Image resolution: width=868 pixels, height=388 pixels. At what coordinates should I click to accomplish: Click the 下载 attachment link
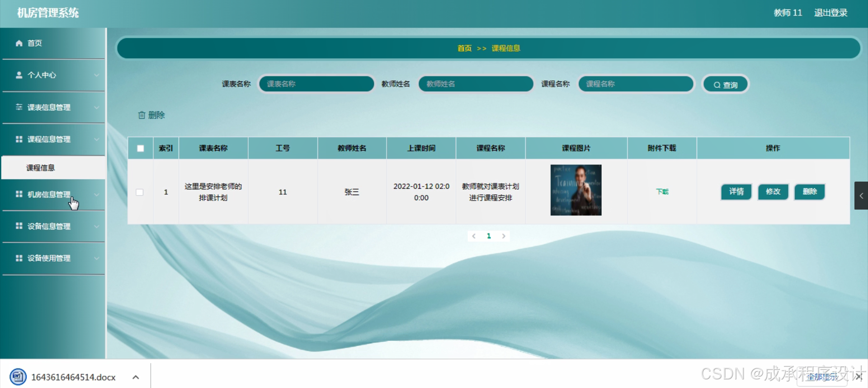pyautogui.click(x=662, y=192)
